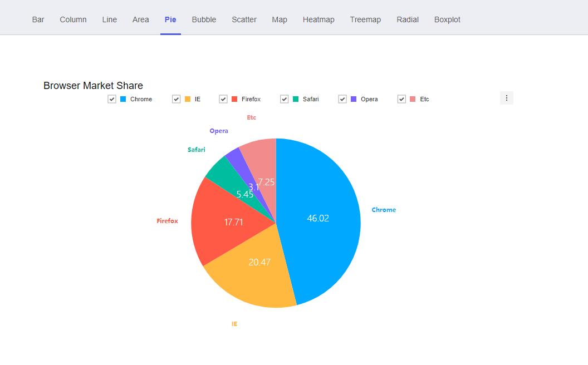Click the Safari legend label
Image resolution: width=588 pixels, height=365 pixels.
click(311, 99)
